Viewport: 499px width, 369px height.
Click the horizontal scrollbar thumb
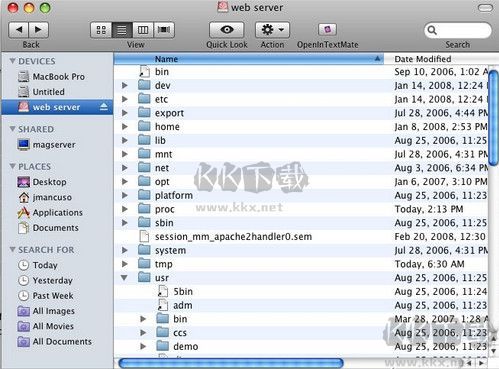point(231,363)
